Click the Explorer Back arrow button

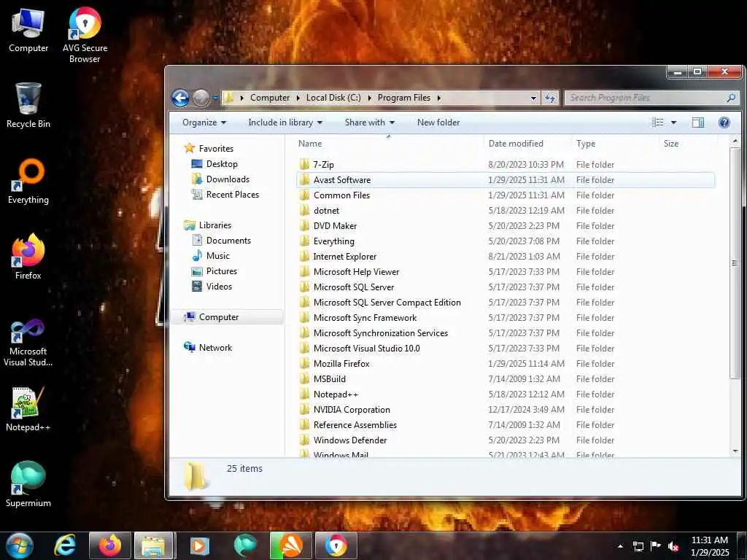point(180,98)
